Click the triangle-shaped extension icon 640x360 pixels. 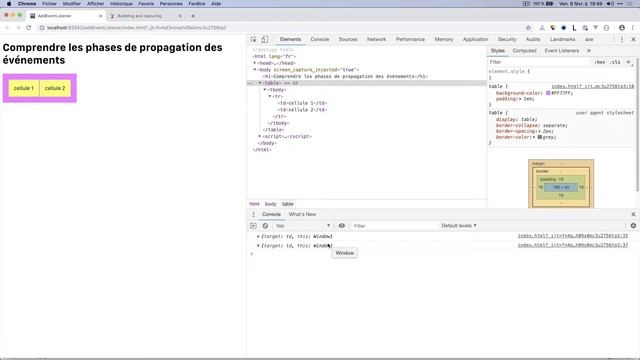click(x=542, y=28)
